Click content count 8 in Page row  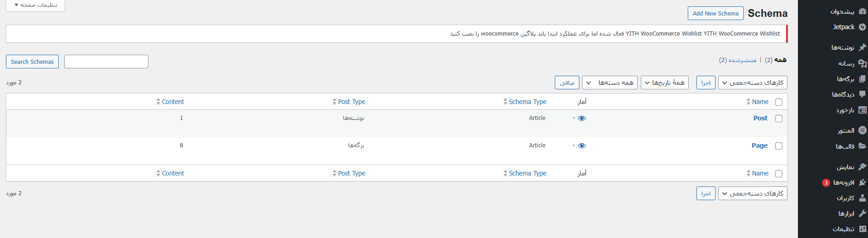[181, 145]
